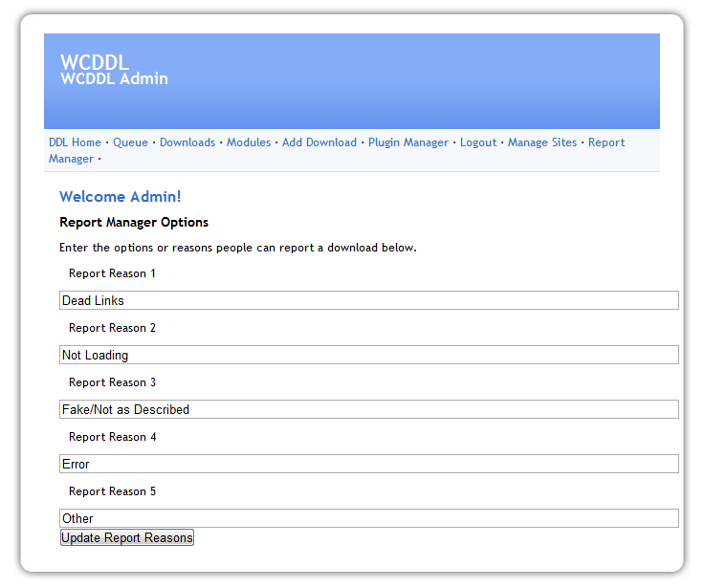This screenshot has width=704, height=588.
Task: Click the Add Download link
Action: 319,142
